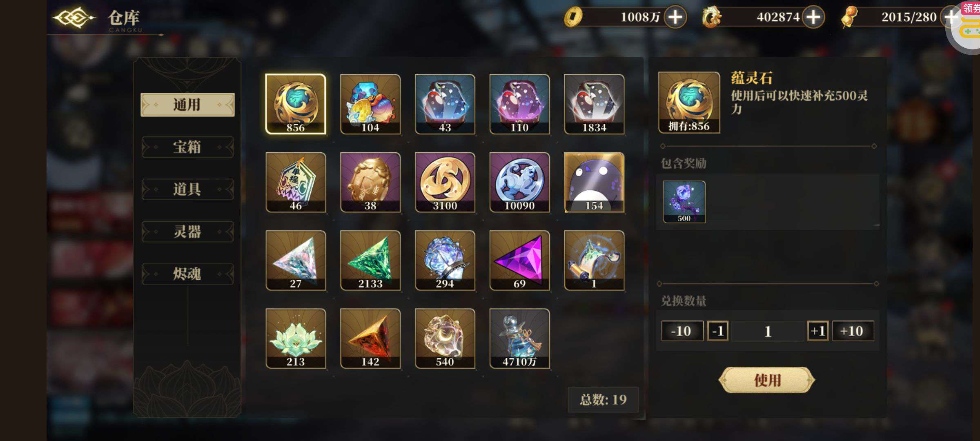Image resolution: width=980 pixels, height=441 pixels.
Task: Click the exchange quantity field showing 1
Action: [x=768, y=331]
